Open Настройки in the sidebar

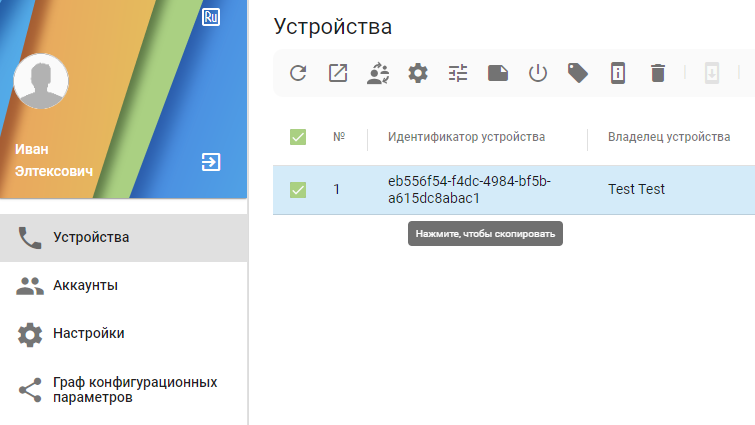124,334
